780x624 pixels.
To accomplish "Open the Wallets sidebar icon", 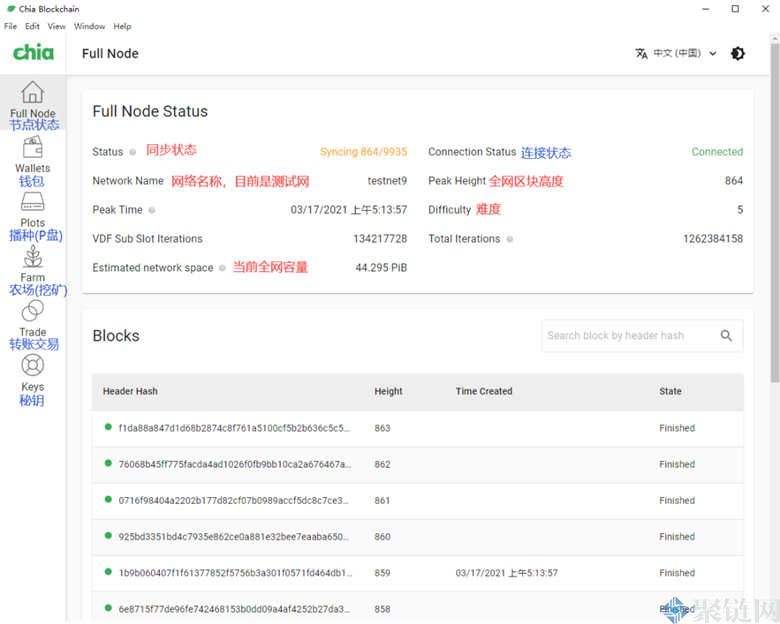I will 32,148.
